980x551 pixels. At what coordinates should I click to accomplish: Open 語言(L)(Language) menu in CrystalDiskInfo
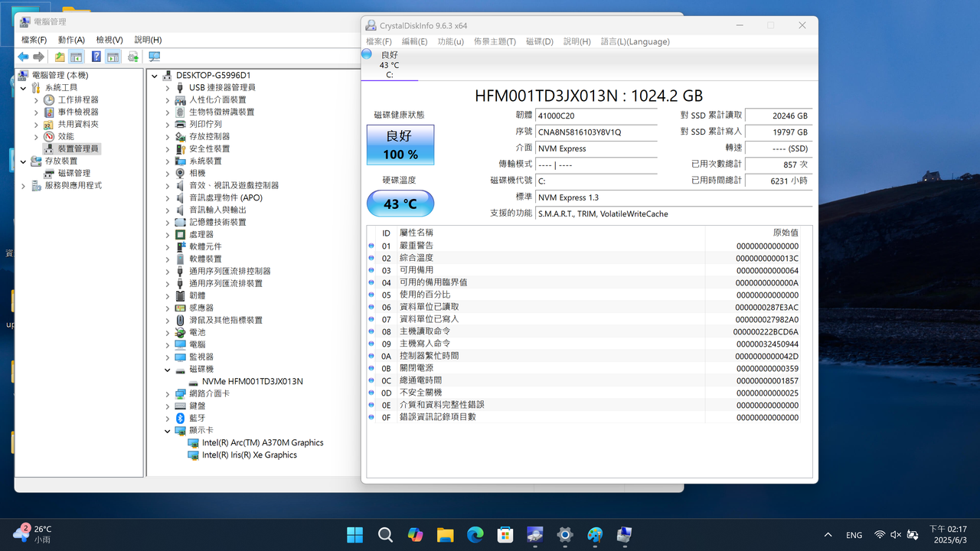pos(635,41)
